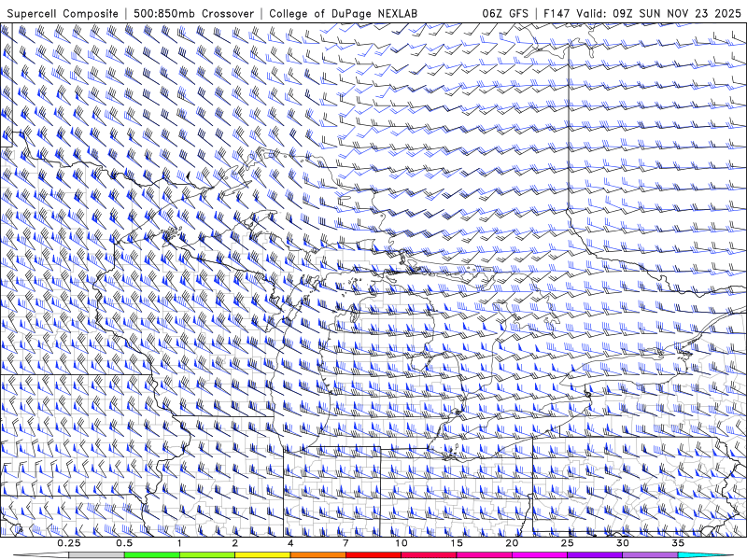Click the legend value 2

pyautogui.click(x=235, y=543)
